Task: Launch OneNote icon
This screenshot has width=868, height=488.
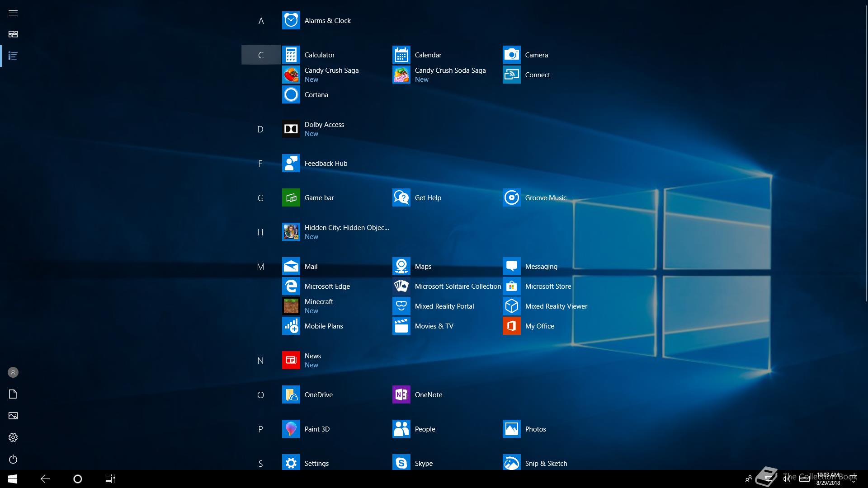Action: 401,394
